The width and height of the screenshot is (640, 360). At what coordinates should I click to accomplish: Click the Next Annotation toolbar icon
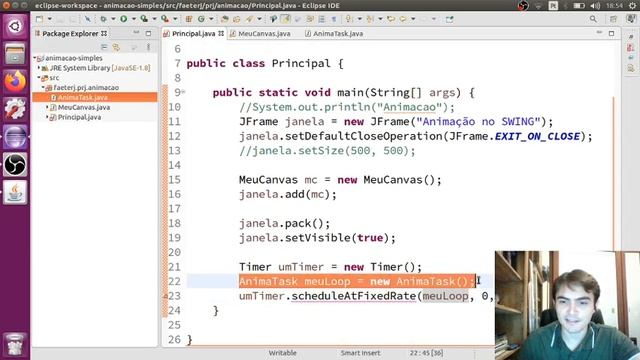pos(349,19)
